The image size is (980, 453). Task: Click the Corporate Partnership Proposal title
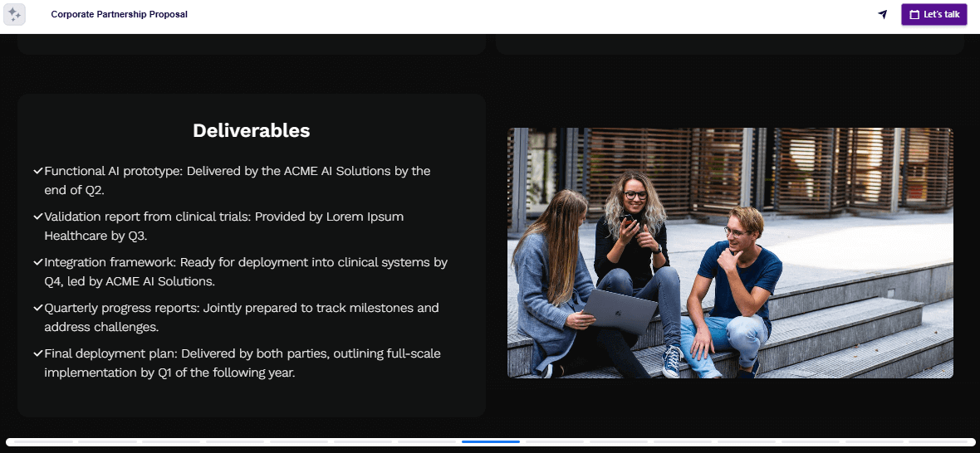click(120, 14)
